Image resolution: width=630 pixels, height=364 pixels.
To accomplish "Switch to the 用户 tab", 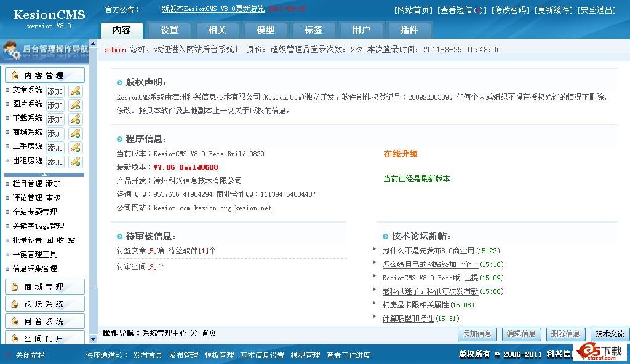I will pos(361,30).
